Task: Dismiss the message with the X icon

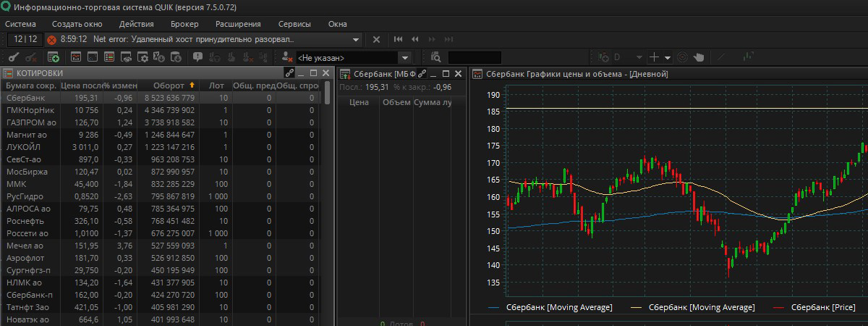Action: (376, 39)
